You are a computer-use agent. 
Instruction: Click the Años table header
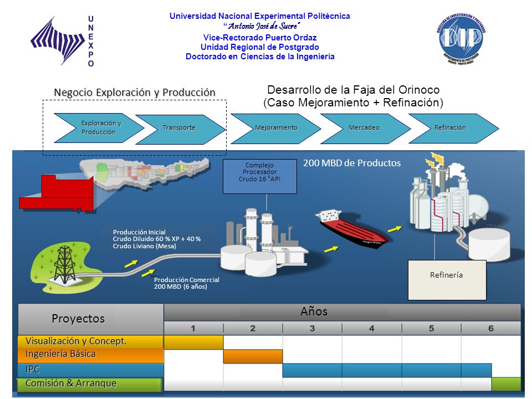pos(342,312)
